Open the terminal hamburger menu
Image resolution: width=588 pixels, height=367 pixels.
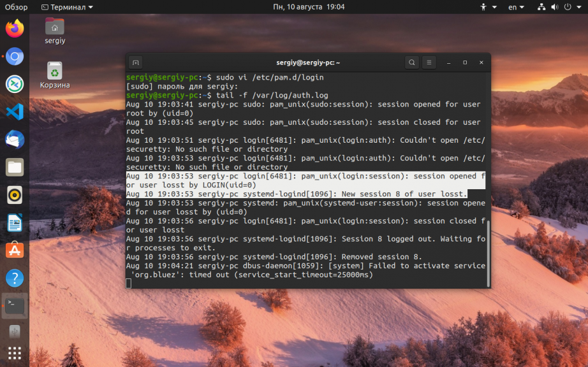[x=429, y=62]
